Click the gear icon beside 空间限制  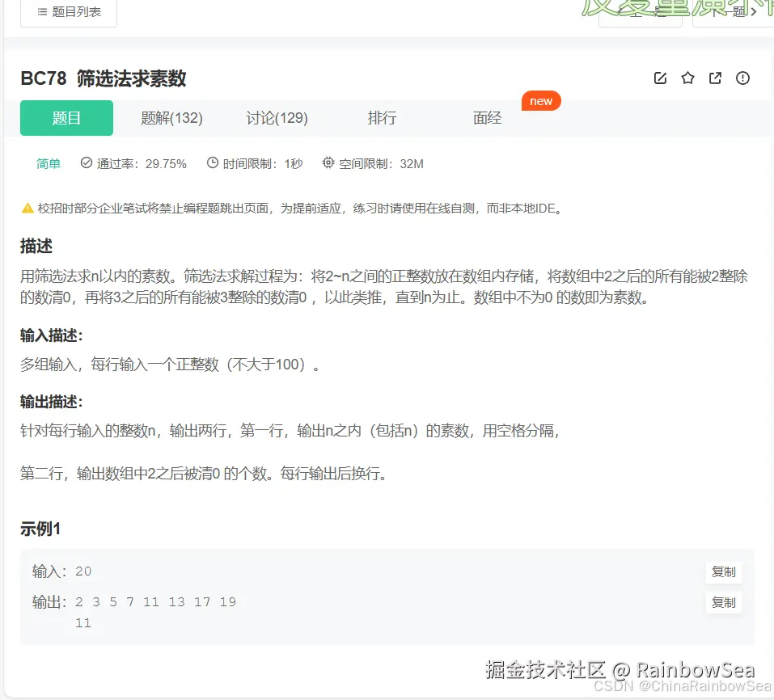tap(328, 162)
